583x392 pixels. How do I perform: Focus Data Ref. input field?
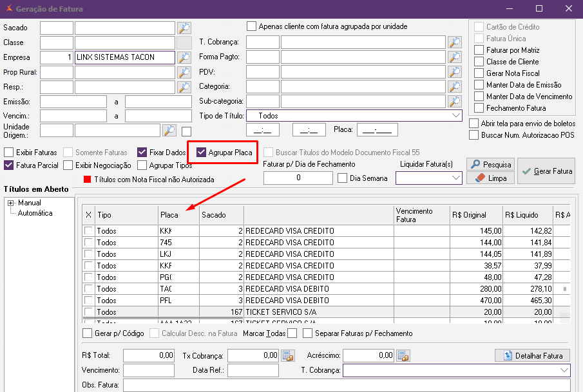(253, 370)
